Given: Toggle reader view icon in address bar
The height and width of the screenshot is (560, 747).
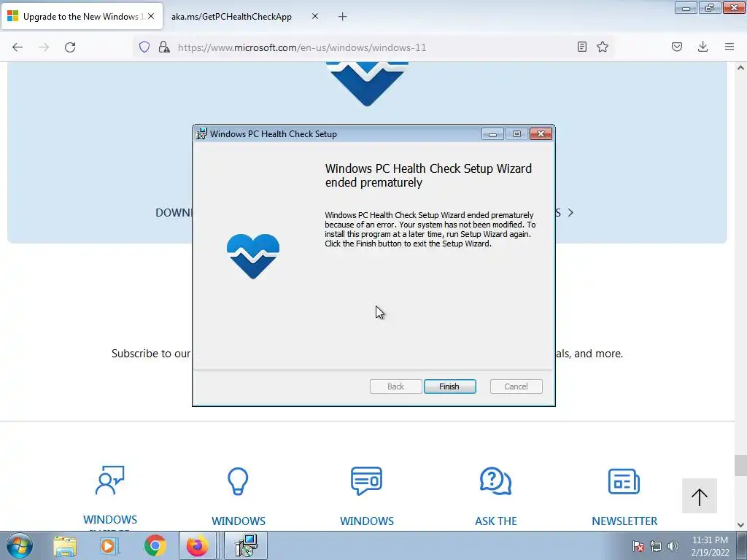Looking at the screenshot, I should [581, 47].
